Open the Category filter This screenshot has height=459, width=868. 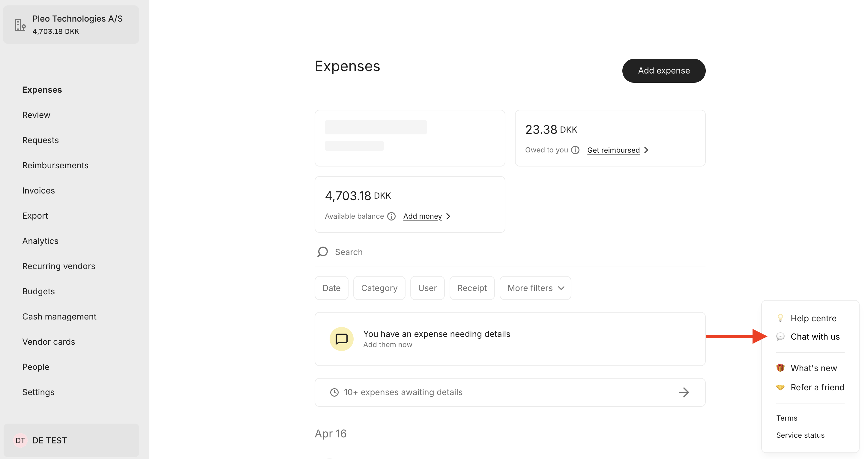click(x=379, y=288)
